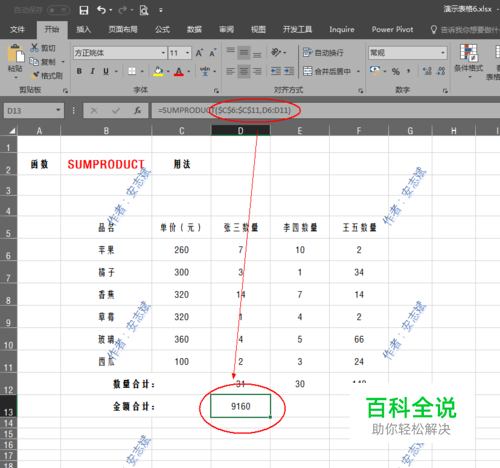The width and height of the screenshot is (500, 468).
Task: Apply Bold formatting button
Action: tap(79, 71)
